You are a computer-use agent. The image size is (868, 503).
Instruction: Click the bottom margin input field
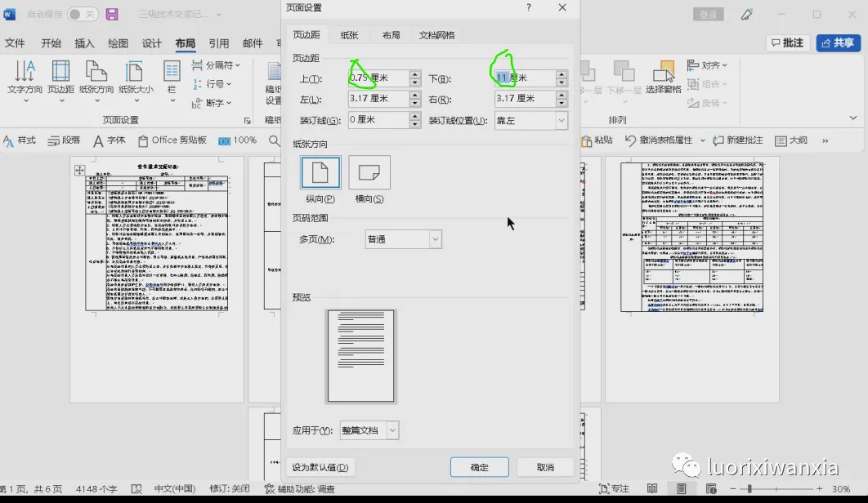(x=525, y=78)
